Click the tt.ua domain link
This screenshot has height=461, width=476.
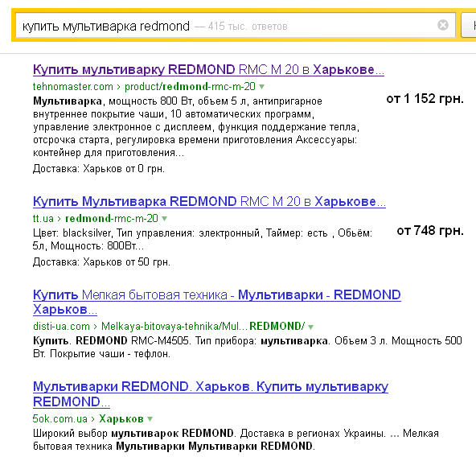click(x=43, y=218)
